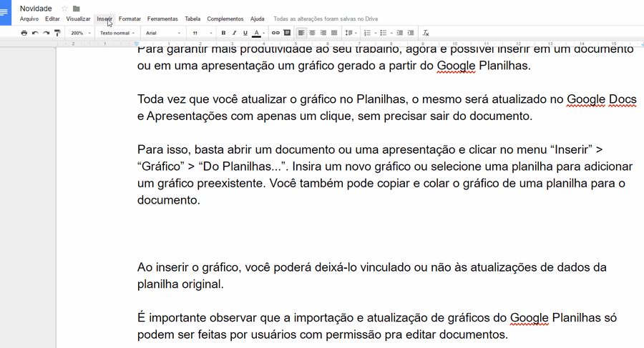Click the text planilha original.
The image size is (644, 348).
point(181,284)
